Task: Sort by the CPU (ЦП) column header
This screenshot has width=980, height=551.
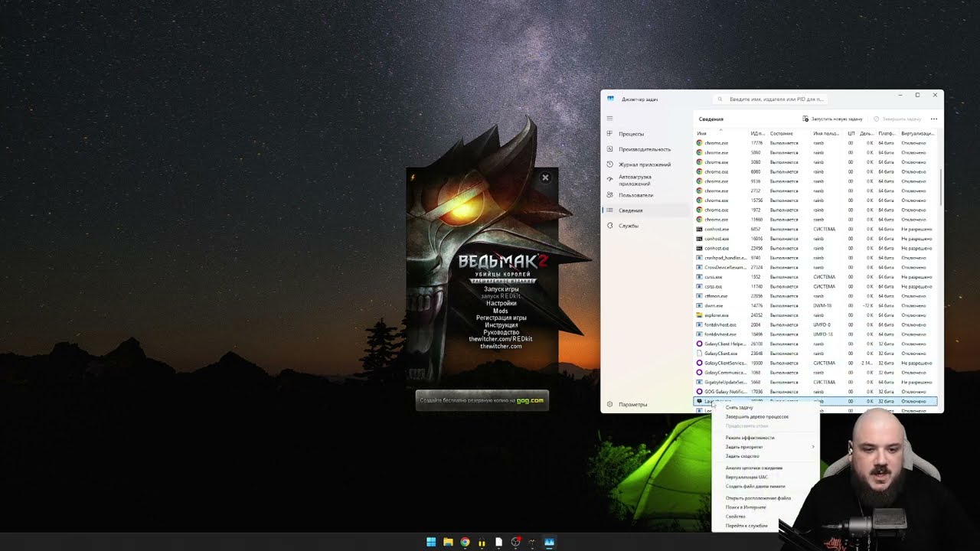Action: pyautogui.click(x=851, y=133)
